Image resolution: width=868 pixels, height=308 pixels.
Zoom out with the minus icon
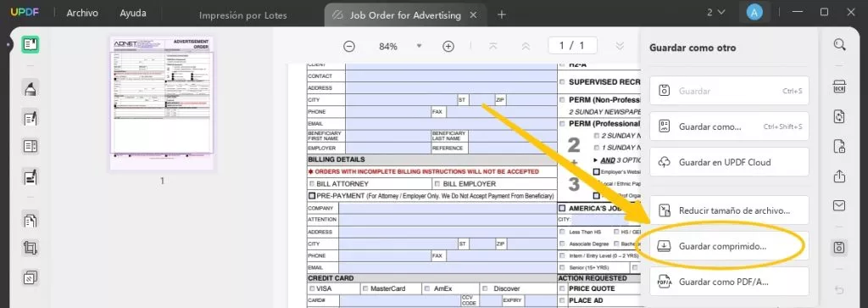click(x=348, y=47)
